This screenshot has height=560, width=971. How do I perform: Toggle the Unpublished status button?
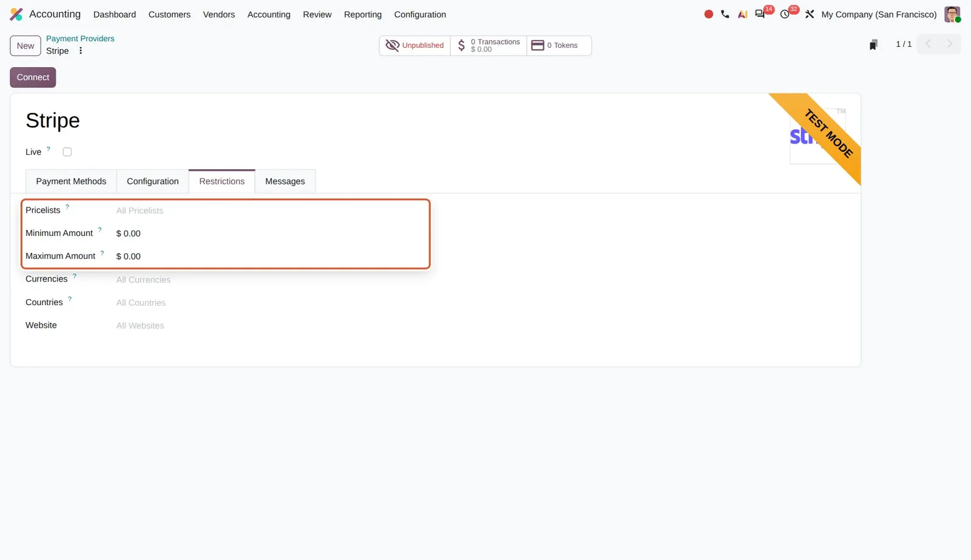coord(415,46)
